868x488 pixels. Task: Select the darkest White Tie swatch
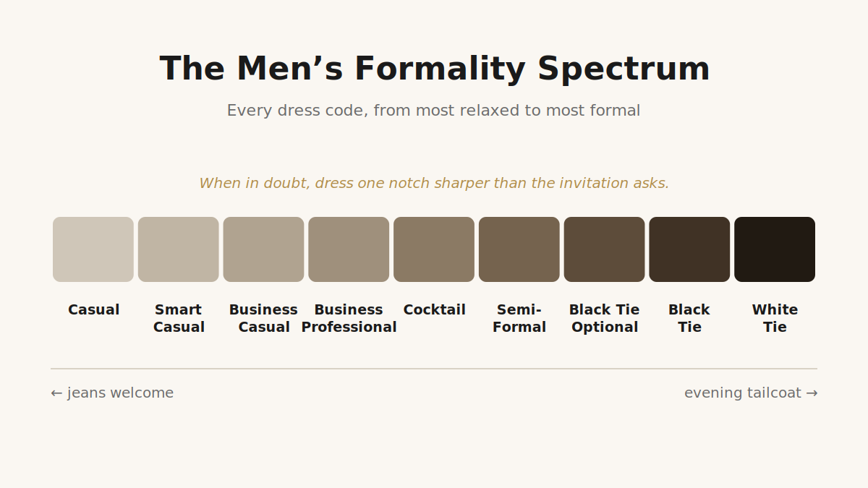tap(775, 249)
